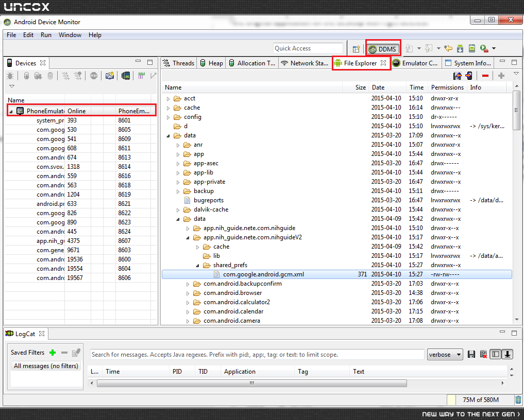This screenshot has width=524, height=420.
Task: Delete selection with red minus icon
Action: coord(485,76)
